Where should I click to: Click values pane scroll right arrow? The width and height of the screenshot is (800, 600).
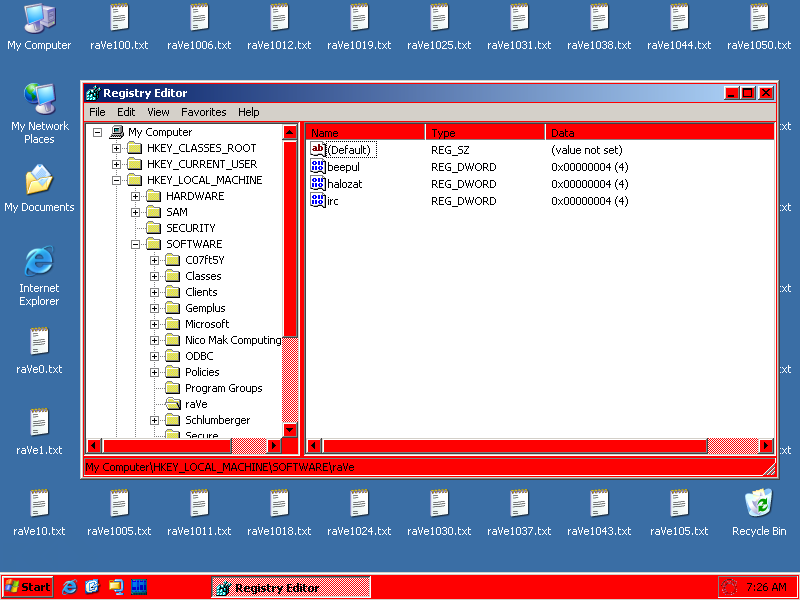tap(766, 445)
